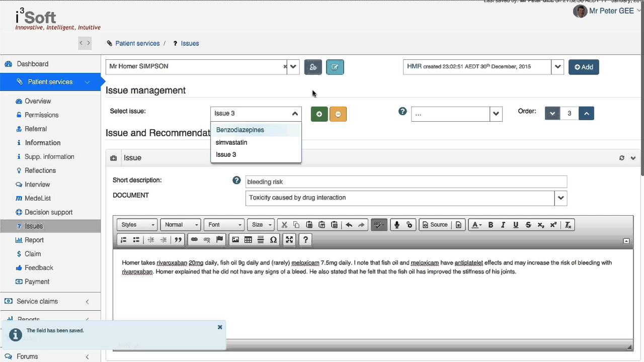The image size is (644, 362).
Task: Click the Short description input field
Action: pyautogui.click(x=406, y=182)
